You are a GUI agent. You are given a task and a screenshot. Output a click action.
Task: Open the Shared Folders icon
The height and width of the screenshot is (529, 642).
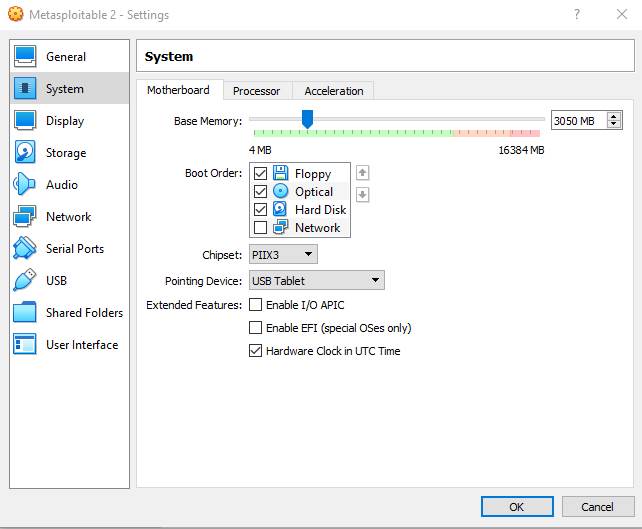click(x=26, y=313)
